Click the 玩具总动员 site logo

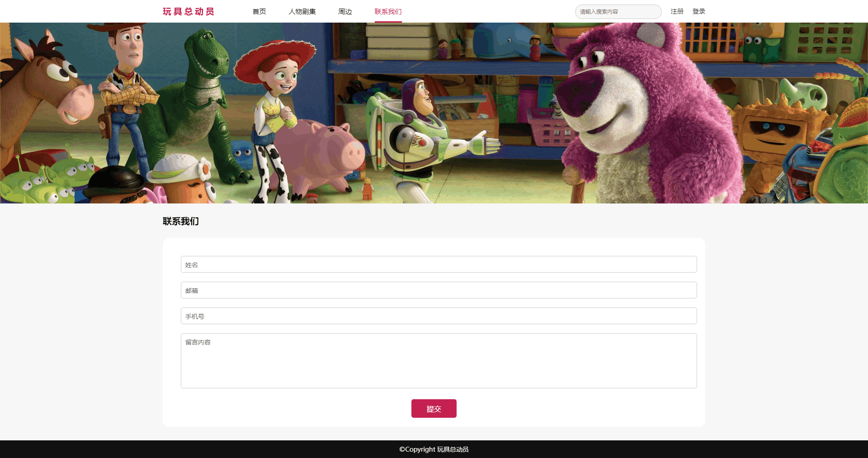tap(189, 11)
